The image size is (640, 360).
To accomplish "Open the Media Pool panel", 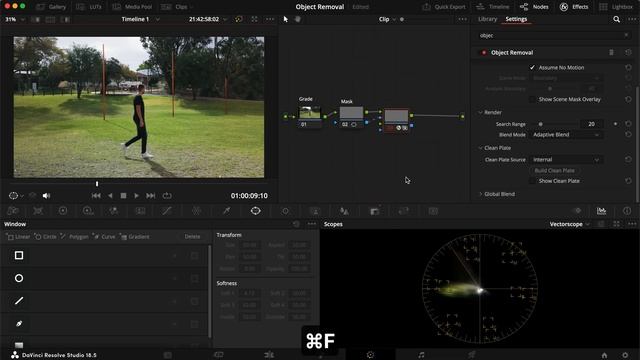I will tap(132, 7).
